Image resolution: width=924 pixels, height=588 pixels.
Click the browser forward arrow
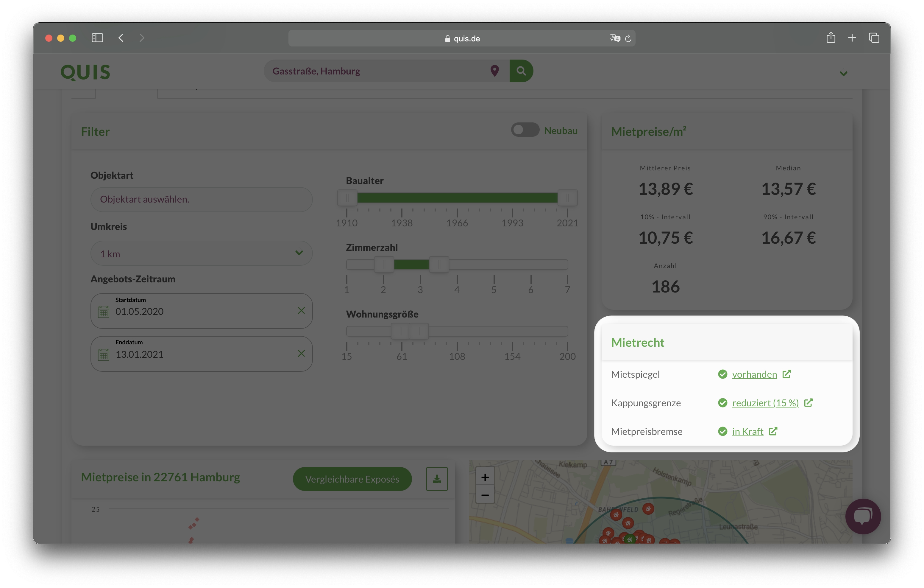pos(142,38)
